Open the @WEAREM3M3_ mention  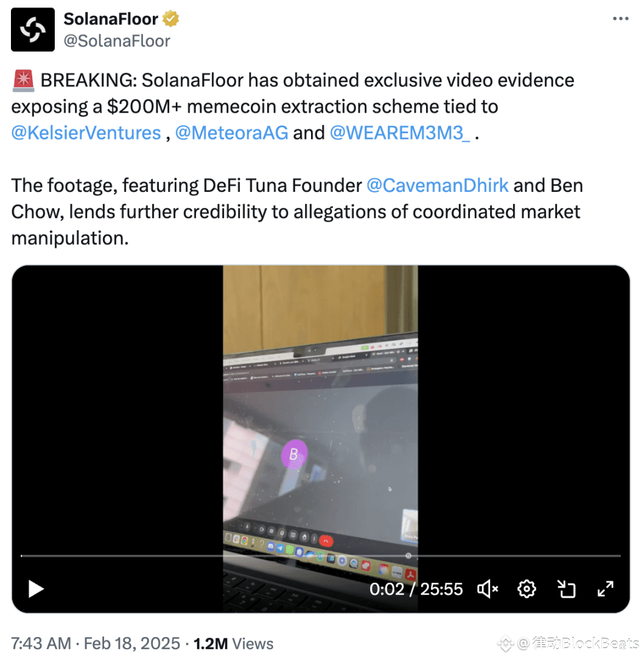[400, 133]
